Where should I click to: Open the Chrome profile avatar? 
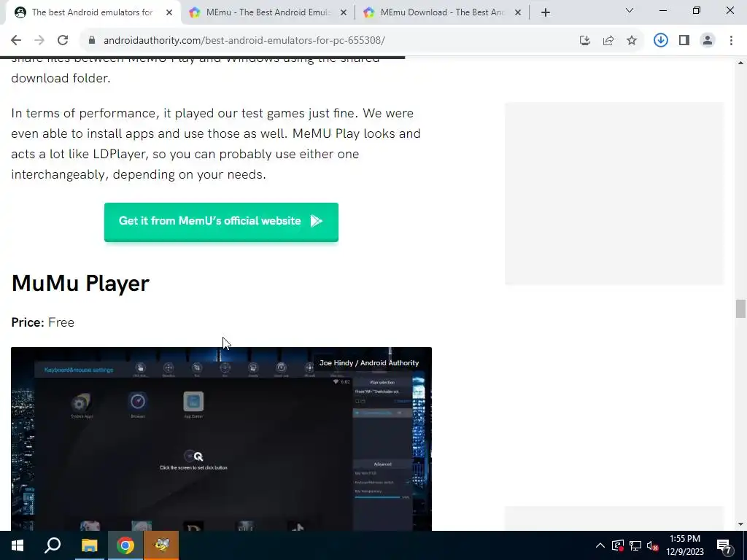pos(708,41)
